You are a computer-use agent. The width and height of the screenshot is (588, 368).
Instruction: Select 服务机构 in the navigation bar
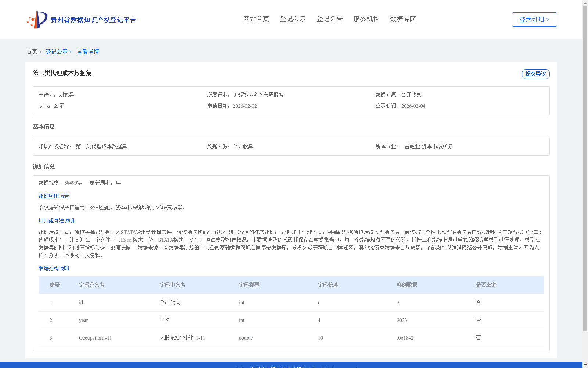[366, 19]
